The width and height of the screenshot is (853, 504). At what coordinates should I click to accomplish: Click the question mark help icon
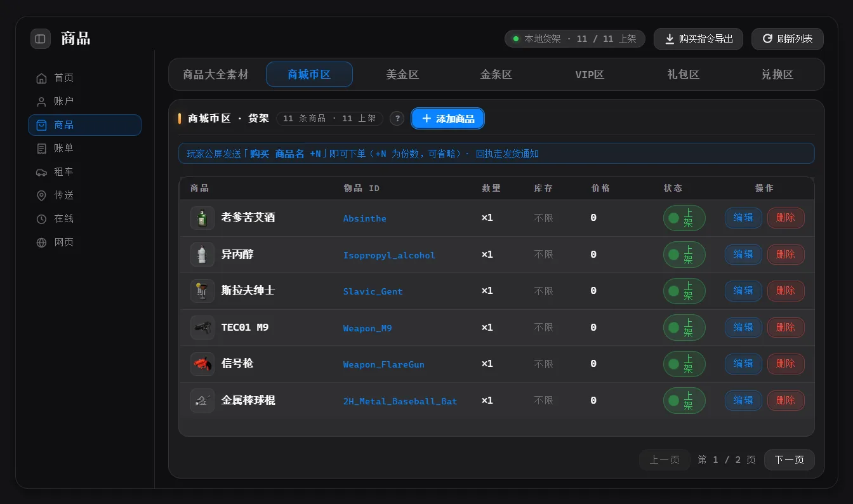(x=397, y=119)
